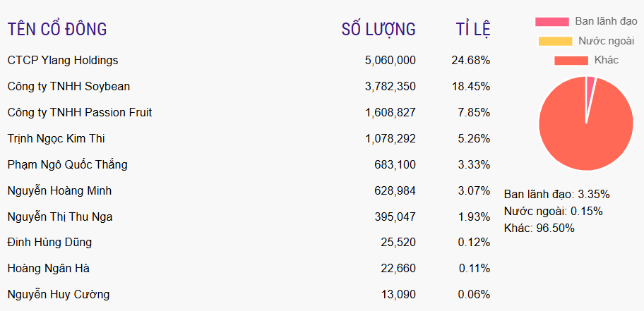
Task: Toggle the Nước ngoài legend swatch
Action: click(x=555, y=41)
